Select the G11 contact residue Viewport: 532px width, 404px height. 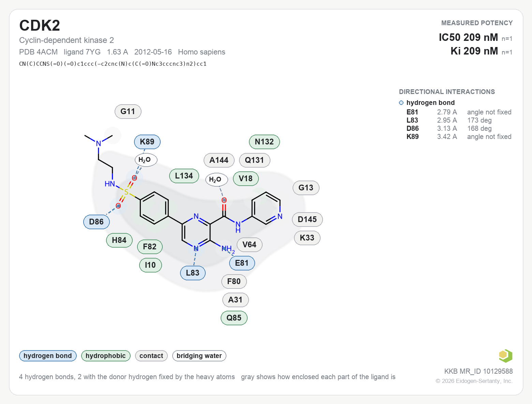point(128,111)
